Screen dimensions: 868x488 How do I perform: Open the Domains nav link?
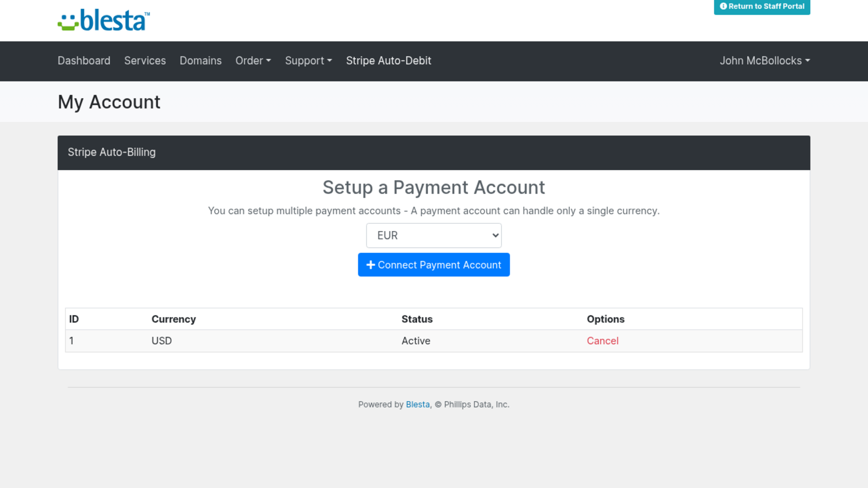[x=200, y=61]
